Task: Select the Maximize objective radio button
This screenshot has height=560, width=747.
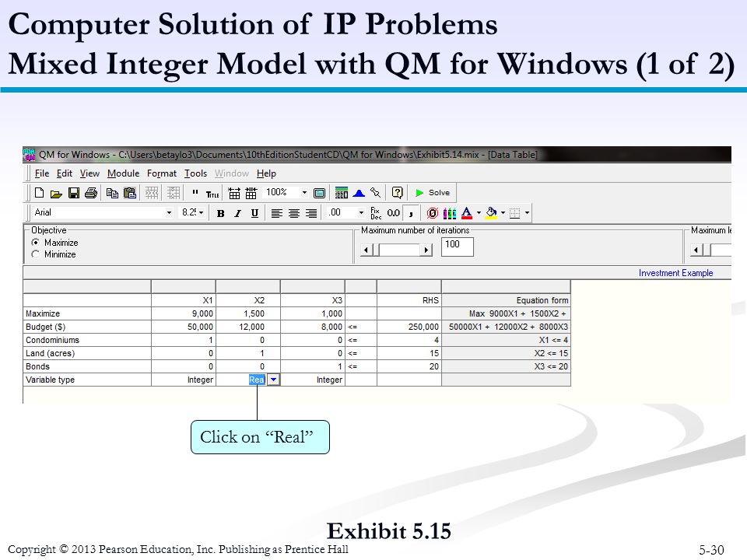Action: [35, 243]
